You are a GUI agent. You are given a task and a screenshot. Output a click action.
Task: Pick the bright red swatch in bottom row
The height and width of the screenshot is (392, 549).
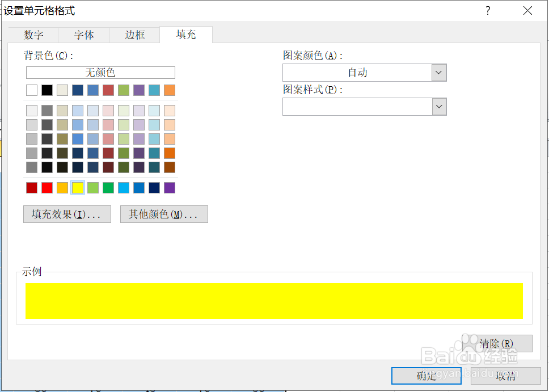tap(47, 187)
